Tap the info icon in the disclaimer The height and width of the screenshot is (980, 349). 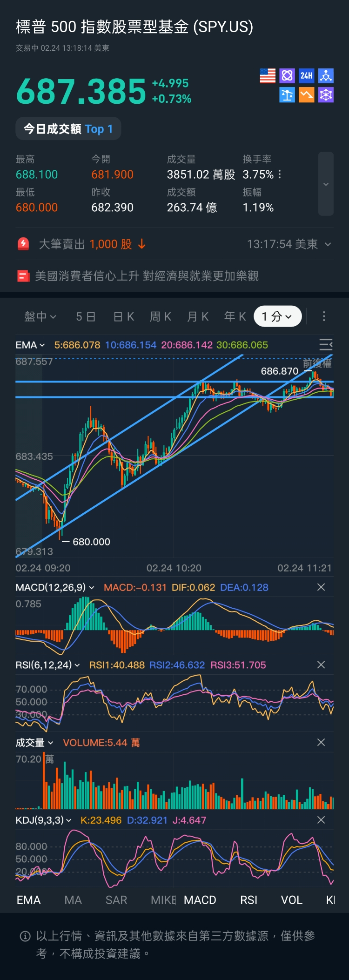(x=25, y=936)
